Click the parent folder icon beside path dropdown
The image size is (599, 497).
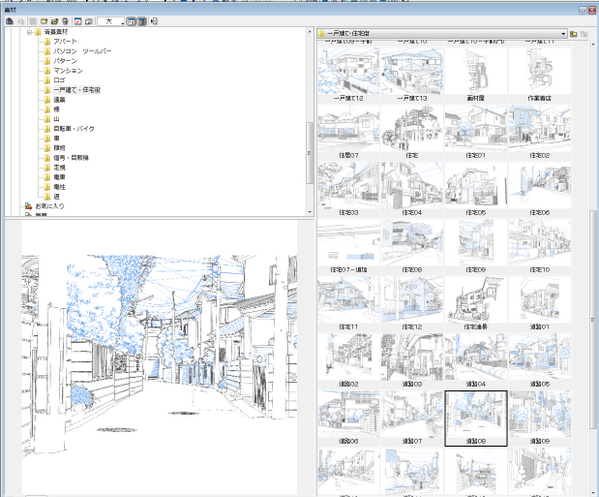click(573, 34)
